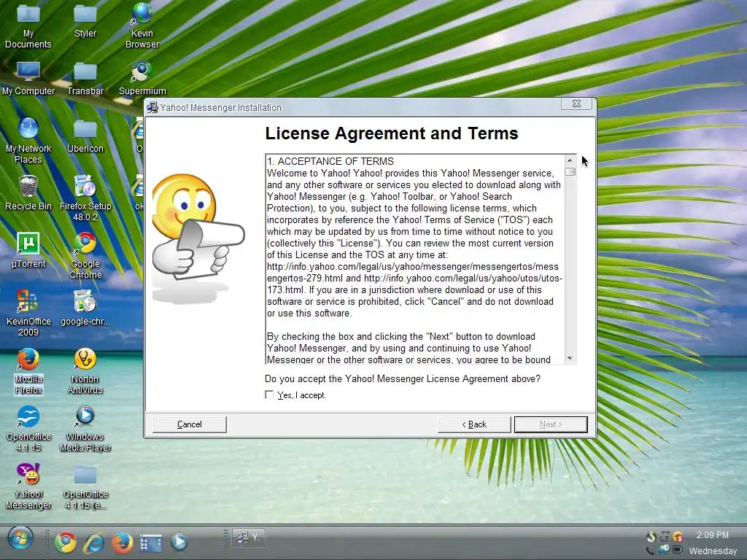Launch Chrome from the quick launch bar
The image size is (747, 560).
point(66,542)
